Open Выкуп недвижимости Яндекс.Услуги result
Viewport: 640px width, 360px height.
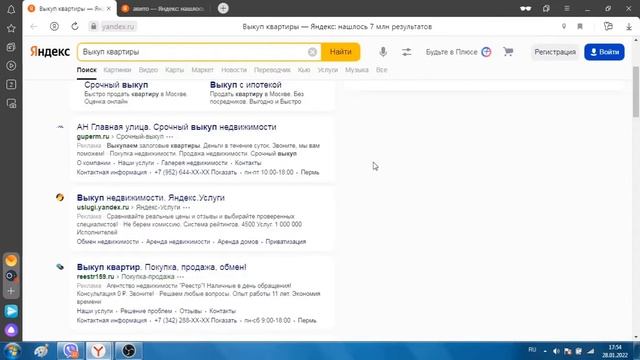[151, 198]
